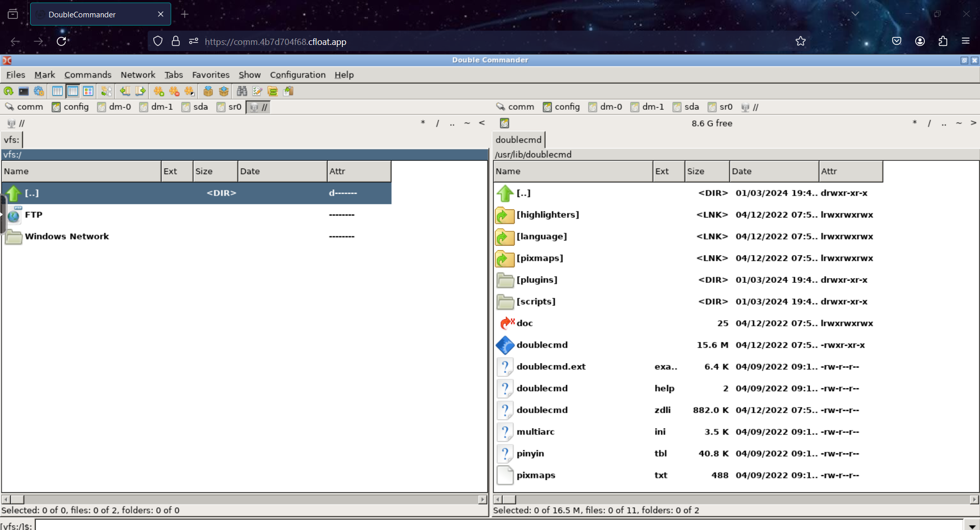The width and height of the screenshot is (980, 530).
Task: Select the [plugins] folder
Action: tap(688, 280)
